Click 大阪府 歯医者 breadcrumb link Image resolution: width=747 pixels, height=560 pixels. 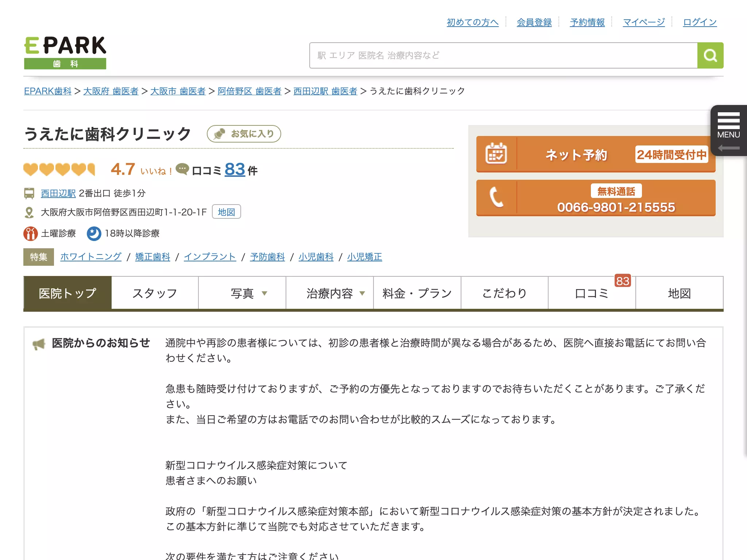tap(111, 91)
